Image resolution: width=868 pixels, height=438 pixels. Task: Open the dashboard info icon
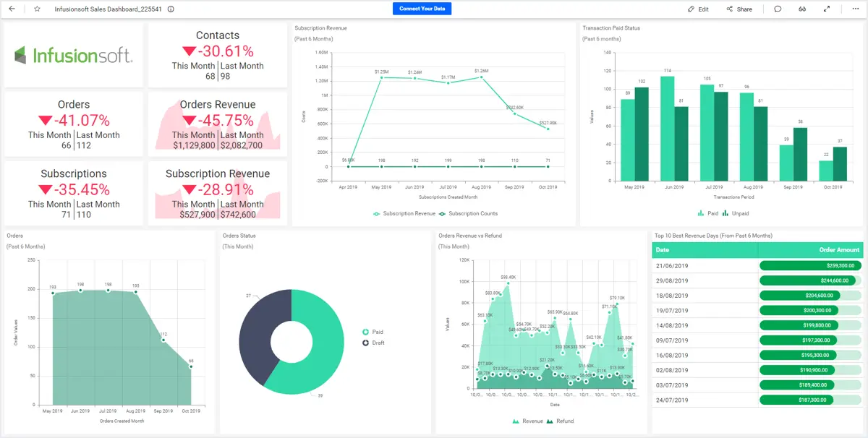coord(171,9)
